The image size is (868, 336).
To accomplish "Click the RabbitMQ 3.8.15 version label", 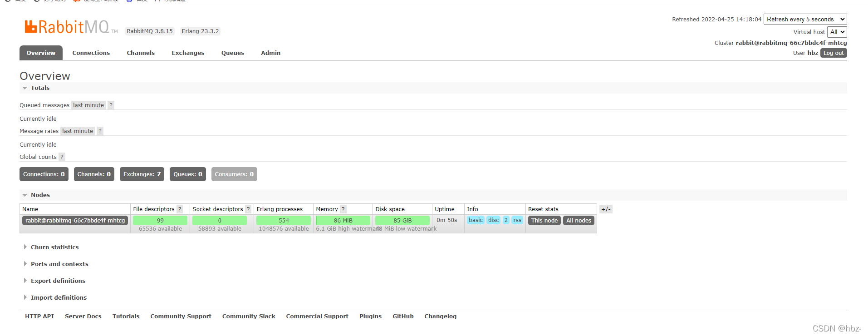I will point(150,31).
